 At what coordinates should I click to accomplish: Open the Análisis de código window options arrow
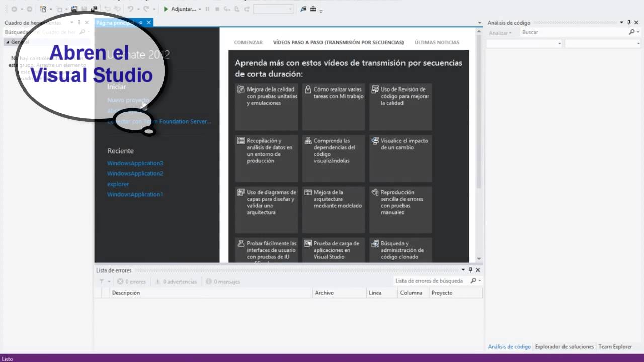(622, 23)
